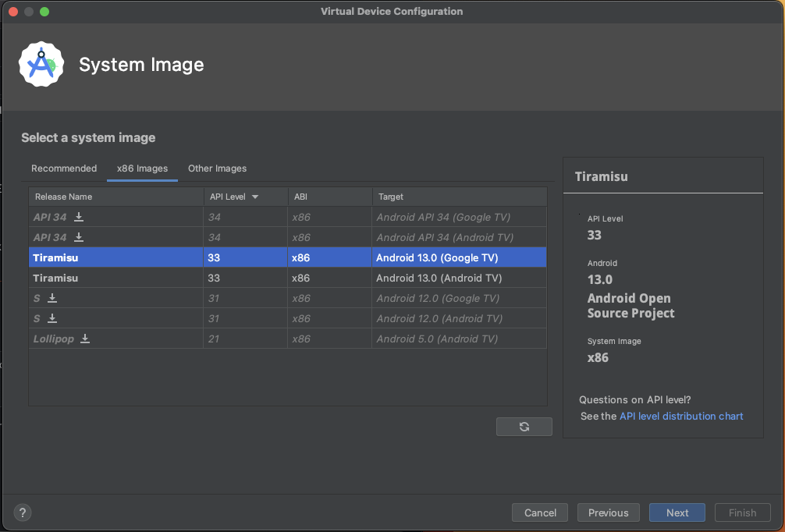The width and height of the screenshot is (785, 532).
Task: Download the Android 12.0 Google TV image
Action: [x=52, y=298]
